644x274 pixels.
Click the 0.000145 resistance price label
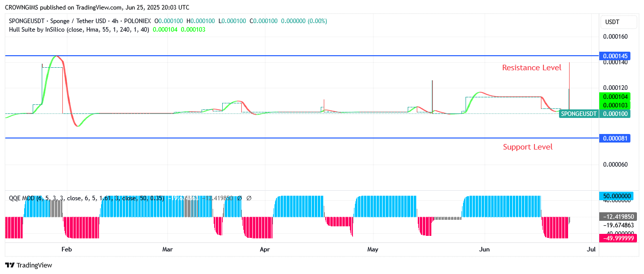point(614,56)
